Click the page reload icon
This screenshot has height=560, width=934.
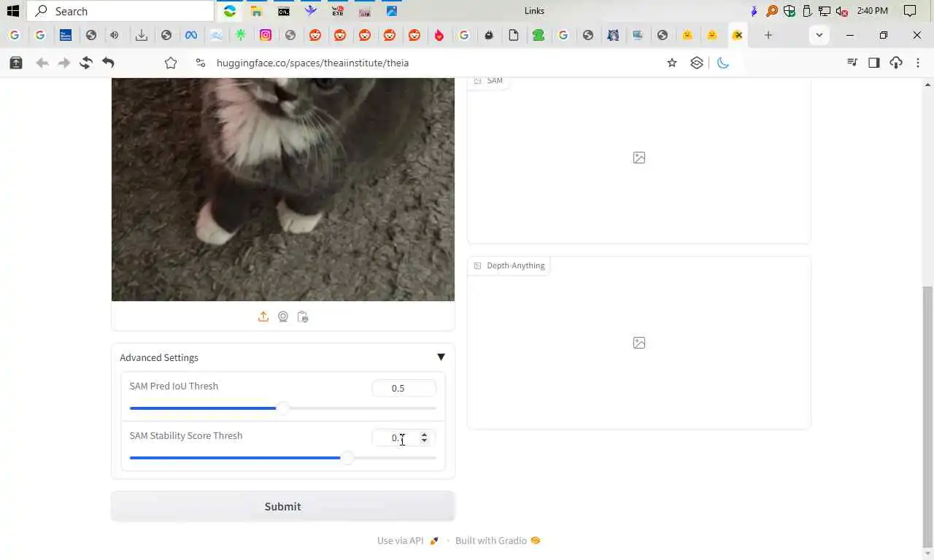[x=86, y=63]
